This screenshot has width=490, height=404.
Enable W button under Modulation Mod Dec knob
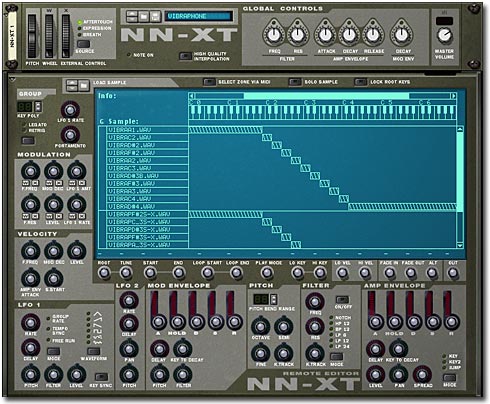(49, 183)
